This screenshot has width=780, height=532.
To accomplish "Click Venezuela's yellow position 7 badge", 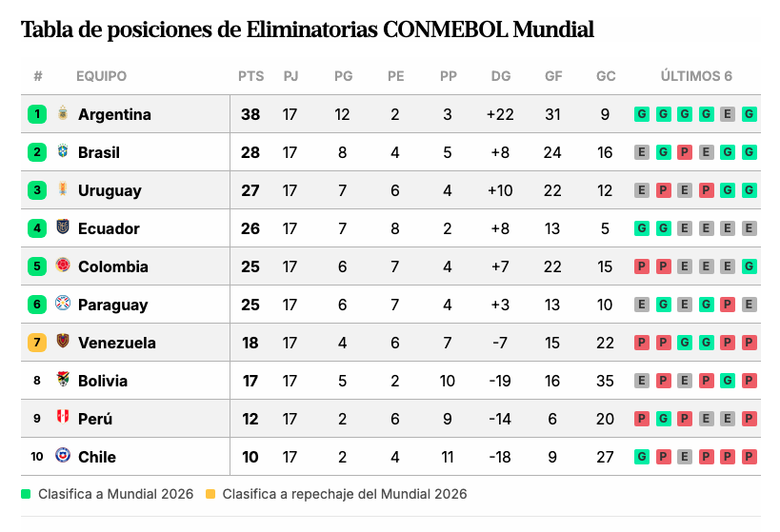I will pyautogui.click(x=37, y=343).
